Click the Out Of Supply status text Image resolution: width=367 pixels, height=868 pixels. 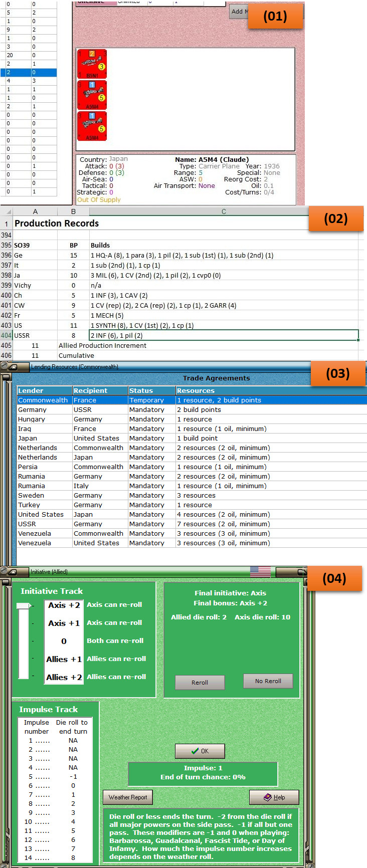click(99, 199)
